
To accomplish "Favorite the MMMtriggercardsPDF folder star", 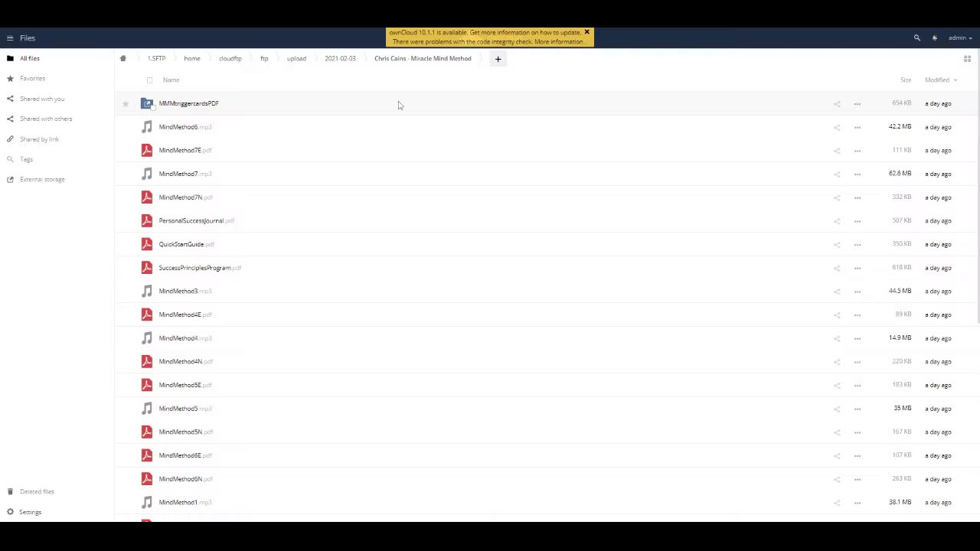I will coord(126,103).
